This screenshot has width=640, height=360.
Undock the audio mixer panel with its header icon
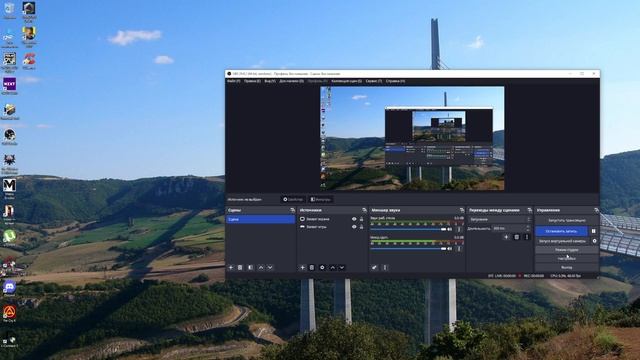pyautogui.click(x=462, y=210)
